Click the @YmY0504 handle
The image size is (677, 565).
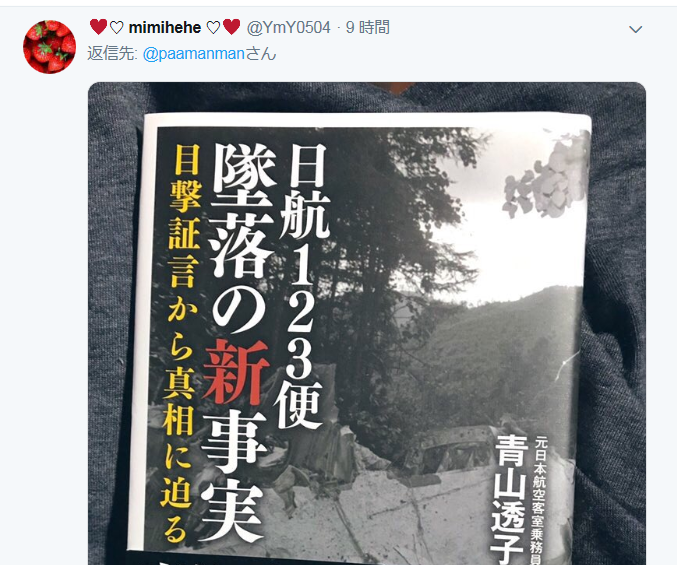point(288,28)
